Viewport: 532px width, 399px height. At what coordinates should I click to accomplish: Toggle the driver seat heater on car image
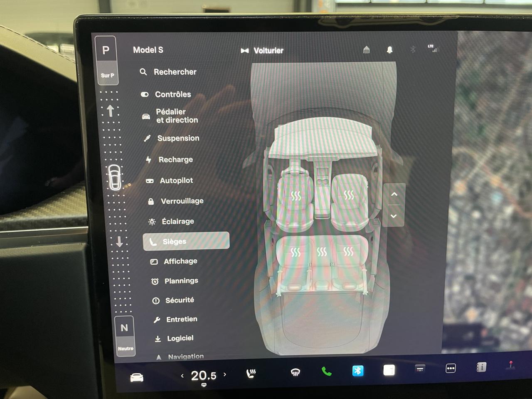click(296, 196)
